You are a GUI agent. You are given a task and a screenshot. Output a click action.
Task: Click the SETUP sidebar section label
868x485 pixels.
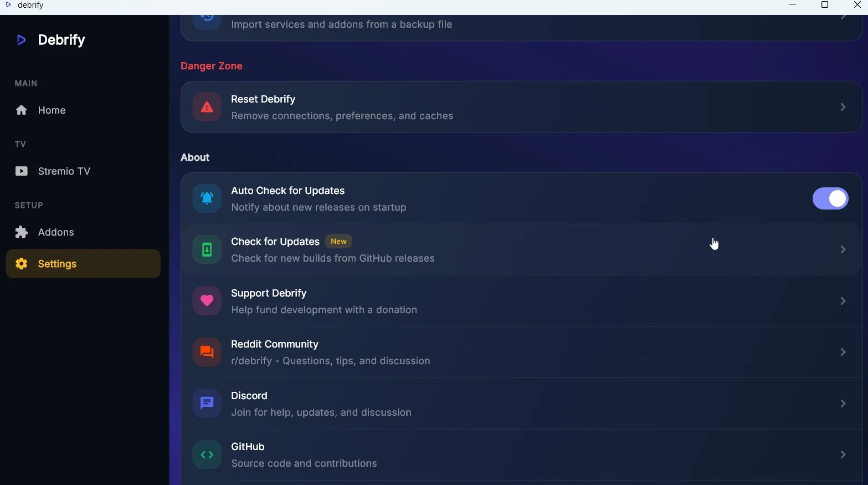coord(29,206)
